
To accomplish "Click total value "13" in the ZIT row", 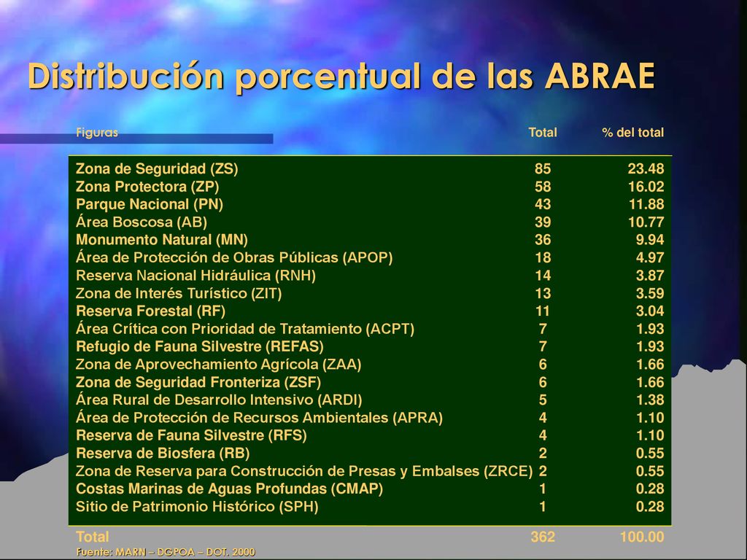I will 543,293.
